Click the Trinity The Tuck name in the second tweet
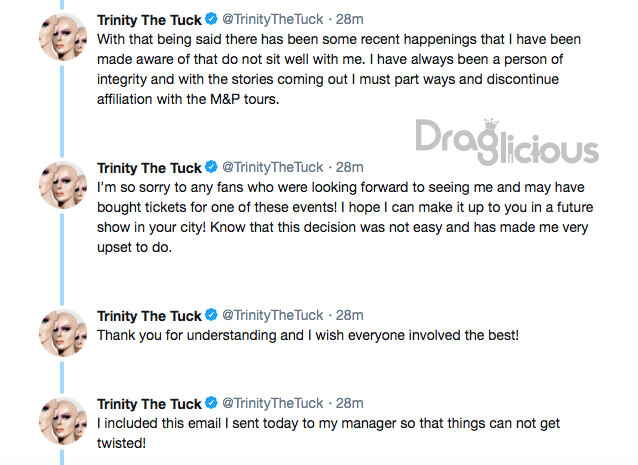The image size is (638, 465). [x=149, y=168]
